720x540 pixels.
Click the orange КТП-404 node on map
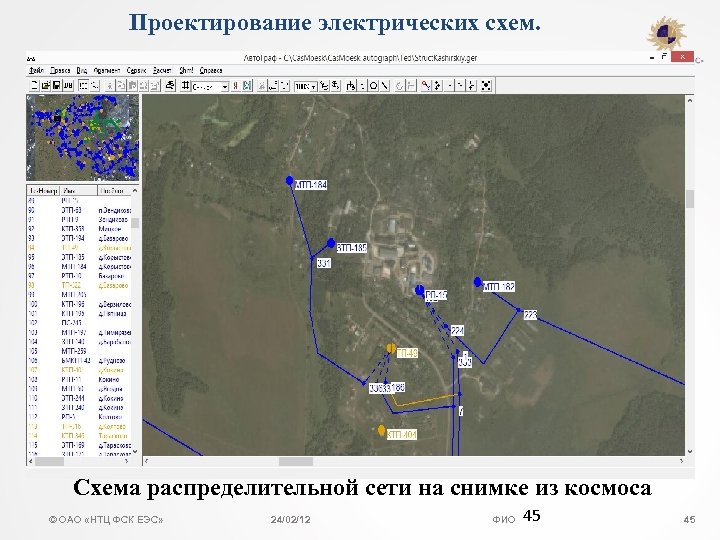[x=381, y=431]
